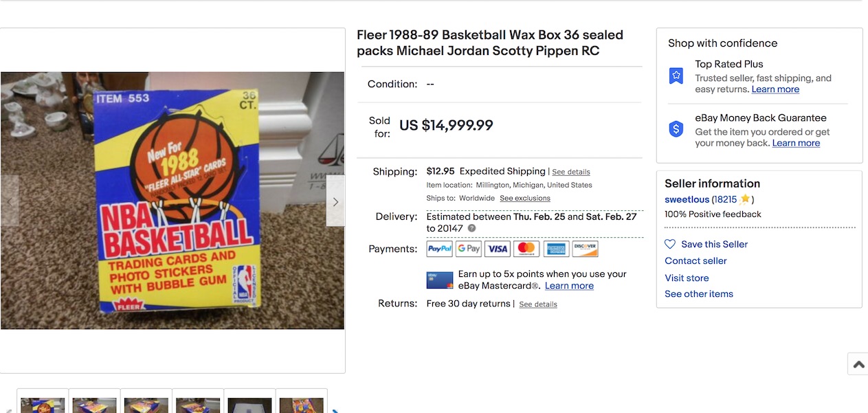The height and width of the screenshot is (413, 868).
Task: Click the Money Back Guarantee shield icon
Action: (x=676, y=129)
